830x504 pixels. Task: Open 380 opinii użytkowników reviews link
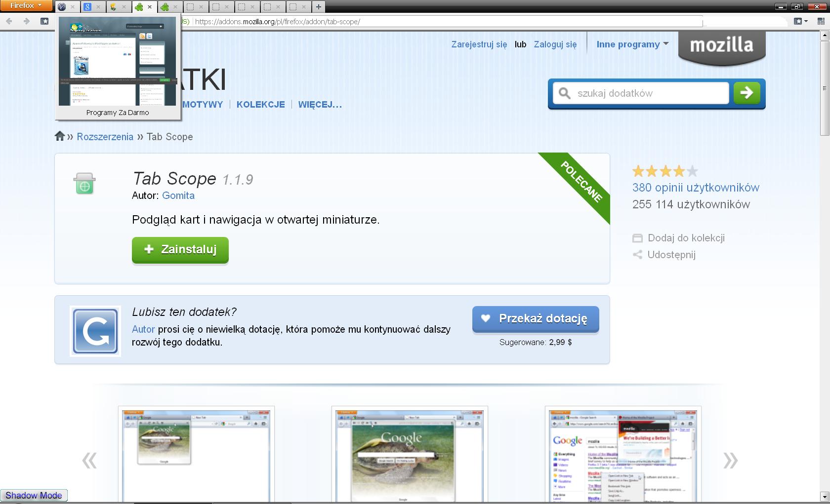(x=696, y=188)
